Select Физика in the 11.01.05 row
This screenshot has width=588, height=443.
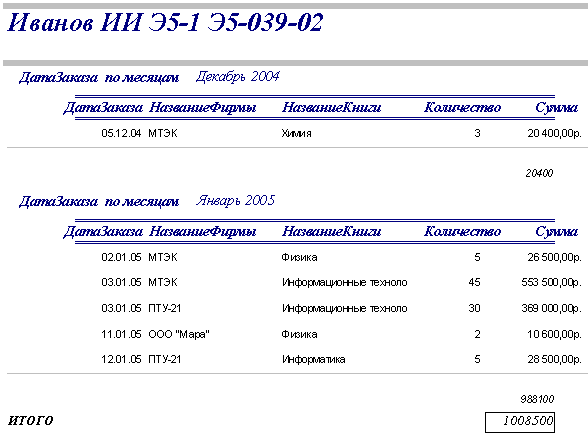[x=299, y=334]
